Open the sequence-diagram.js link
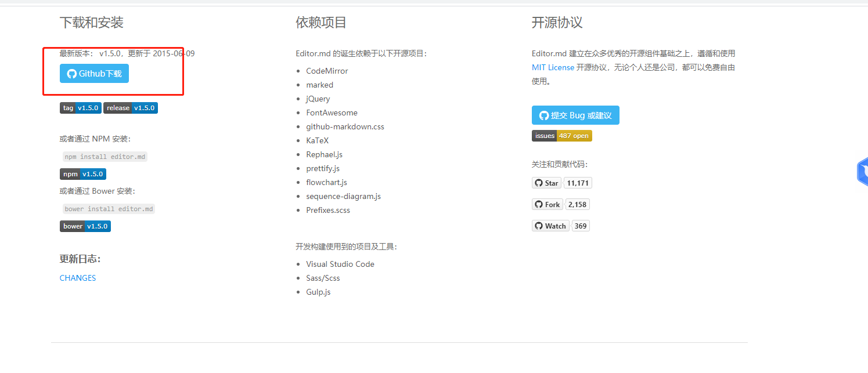Viewport: 868px width, 373px height. pyautogui.click(x=343, y=196)
